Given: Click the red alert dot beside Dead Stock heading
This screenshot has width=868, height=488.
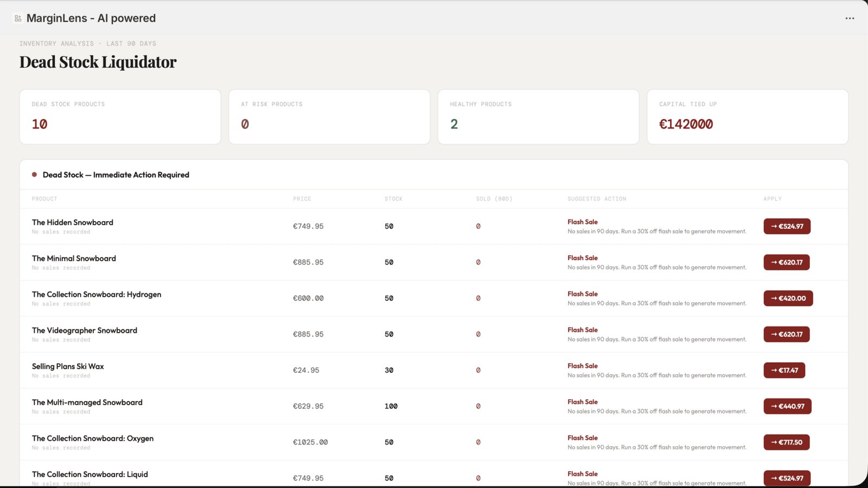Looking at the screenshot, I should (x=35, y=175).
